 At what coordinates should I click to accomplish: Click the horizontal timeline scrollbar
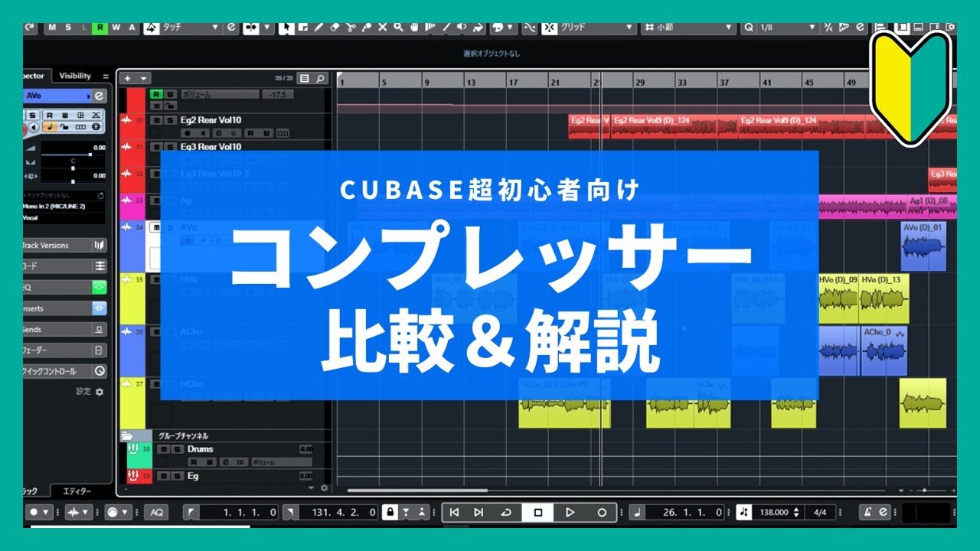(417, 490)
